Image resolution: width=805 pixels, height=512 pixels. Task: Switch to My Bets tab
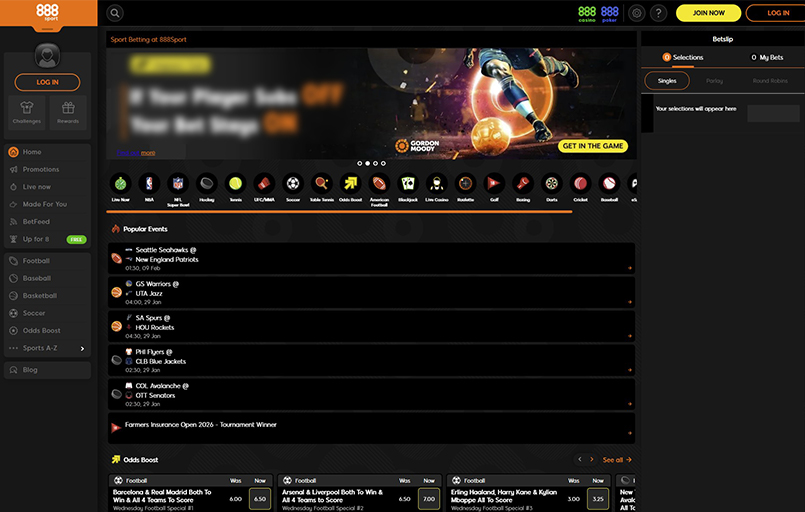[x=767, y=58]
